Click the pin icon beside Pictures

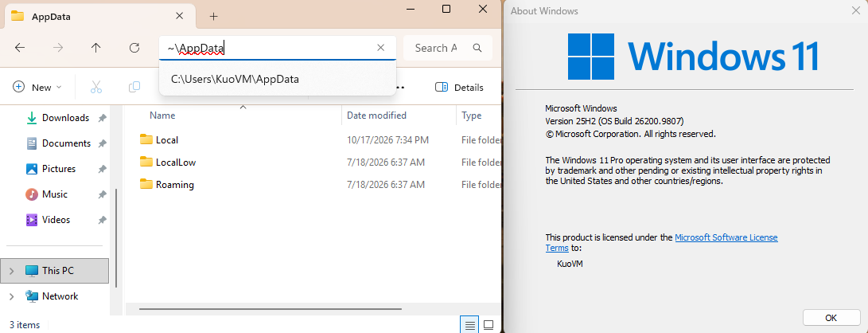(x=102, y=169)
